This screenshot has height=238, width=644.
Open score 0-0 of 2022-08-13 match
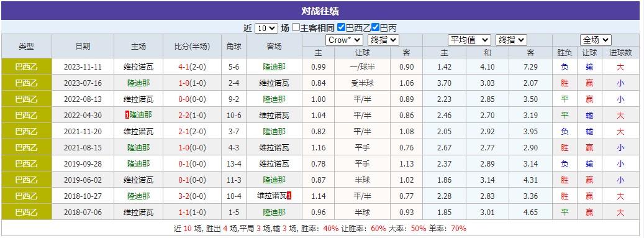point(184,99)
